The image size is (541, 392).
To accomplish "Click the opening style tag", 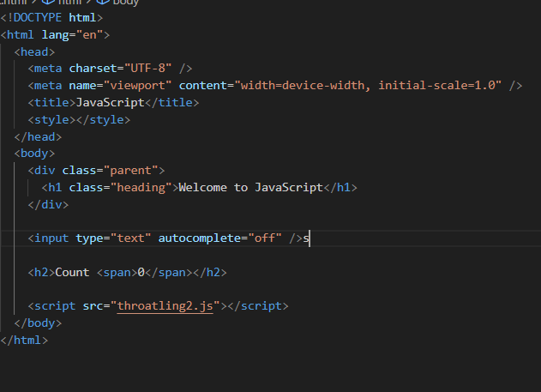I will (x=51, y=120).
